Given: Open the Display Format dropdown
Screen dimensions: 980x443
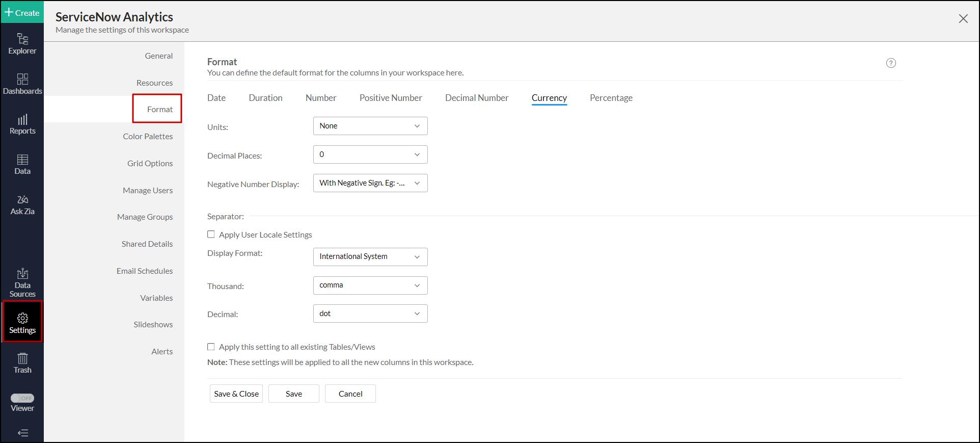Looking at the screenshot, I should pyautogui.click(x=370, y=256).
